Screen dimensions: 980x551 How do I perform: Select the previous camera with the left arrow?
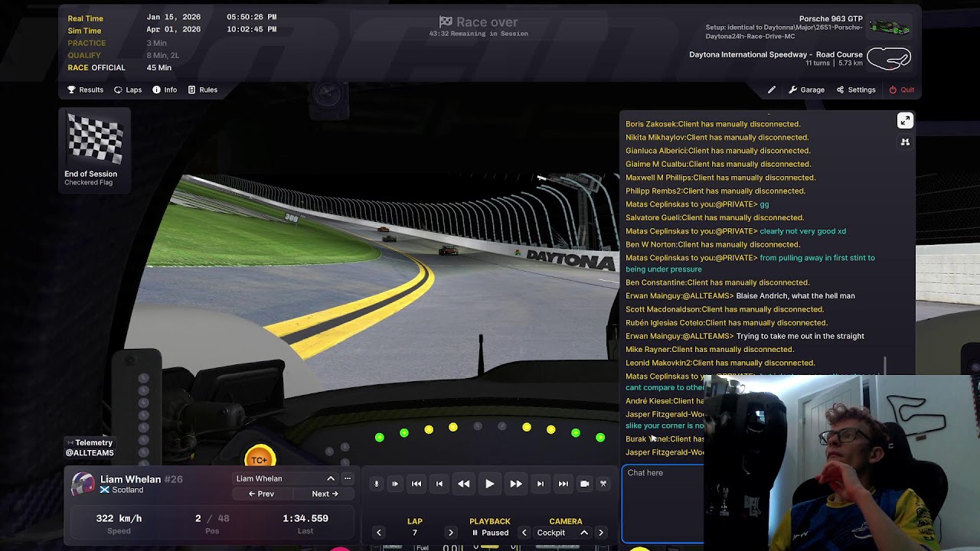[524, 533]
